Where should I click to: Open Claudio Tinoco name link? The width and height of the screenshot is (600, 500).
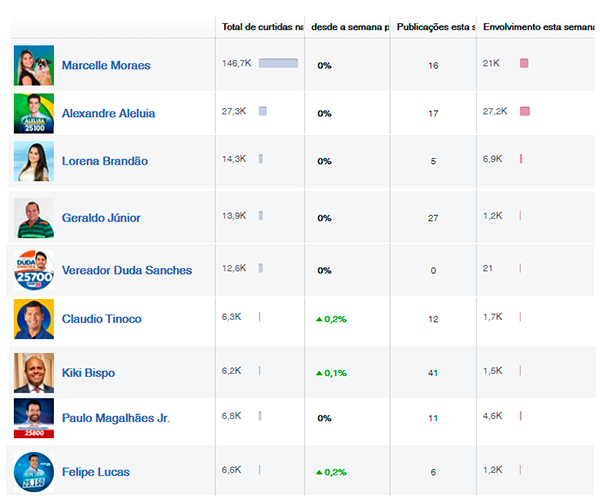point(101,319)
